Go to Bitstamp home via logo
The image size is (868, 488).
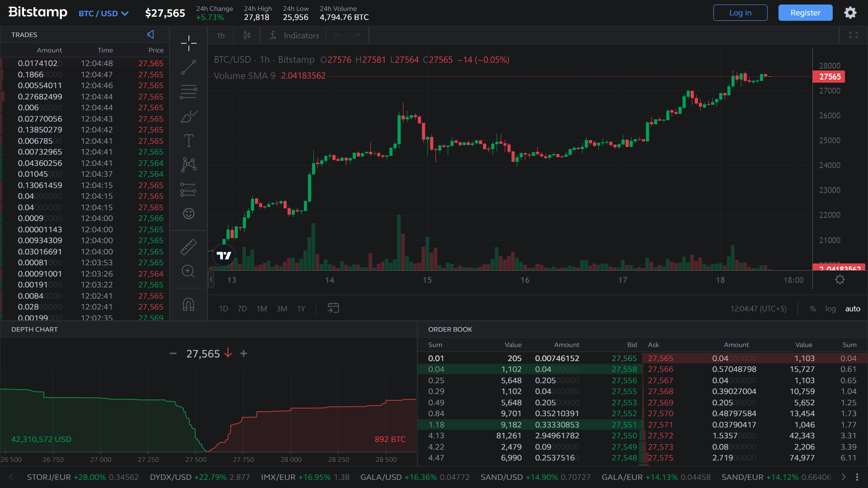point(38,12)
